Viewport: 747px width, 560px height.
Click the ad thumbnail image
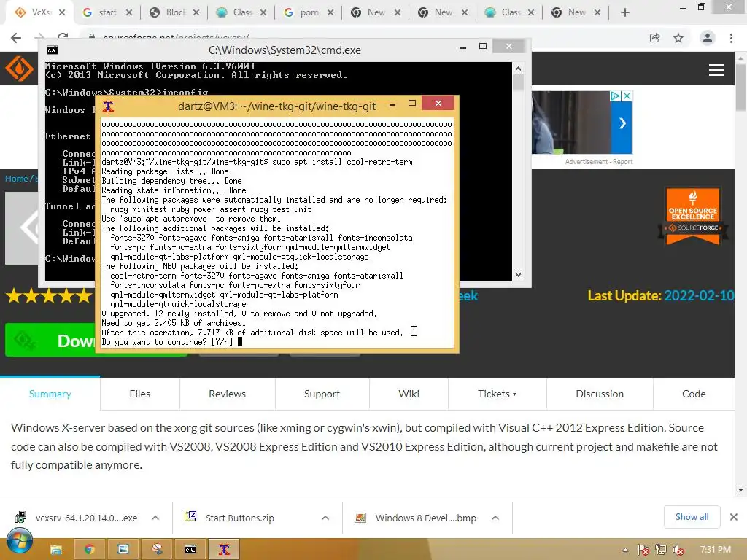click(x=571, y=122)
